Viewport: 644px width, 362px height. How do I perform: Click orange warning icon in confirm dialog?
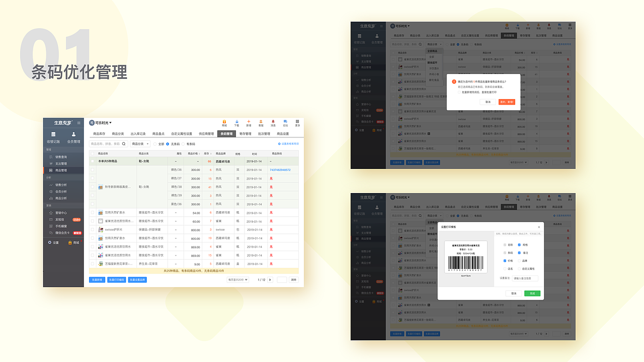point(454,81)
